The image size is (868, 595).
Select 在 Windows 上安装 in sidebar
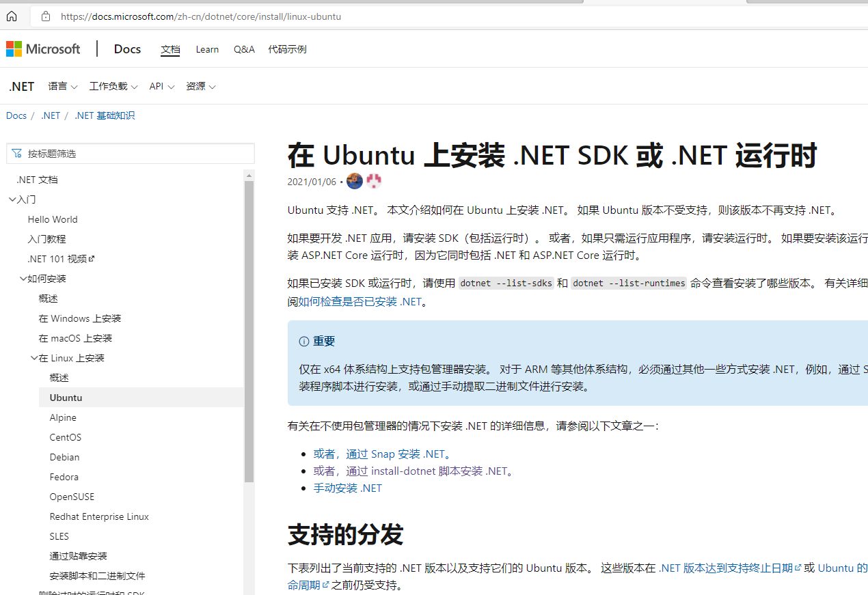(80, 318)
